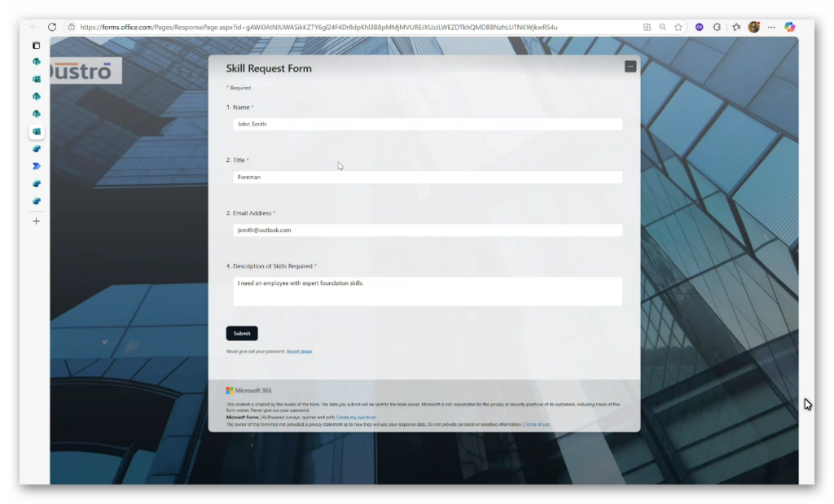834x504 pixels.
Task: Open the Create my own form link
Action: 356,418
